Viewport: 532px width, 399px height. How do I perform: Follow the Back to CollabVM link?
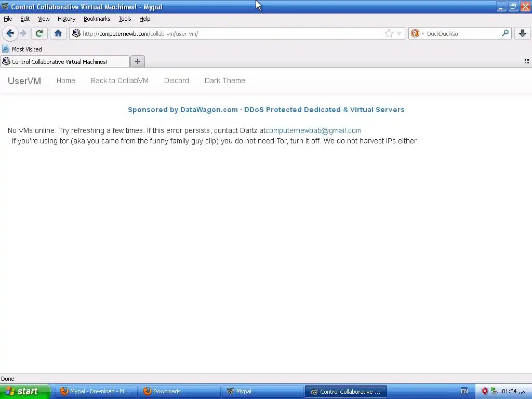[120, 81]
